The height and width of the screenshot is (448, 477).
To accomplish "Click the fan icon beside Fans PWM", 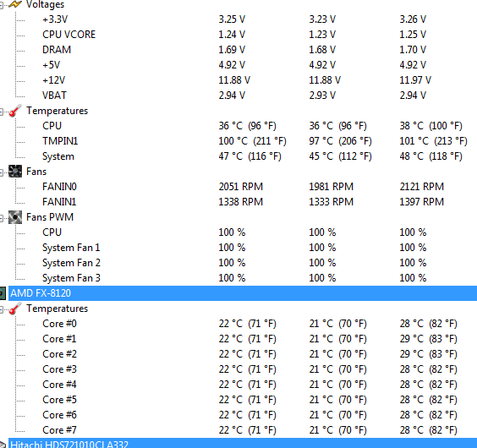I will [x=15, y=217].
